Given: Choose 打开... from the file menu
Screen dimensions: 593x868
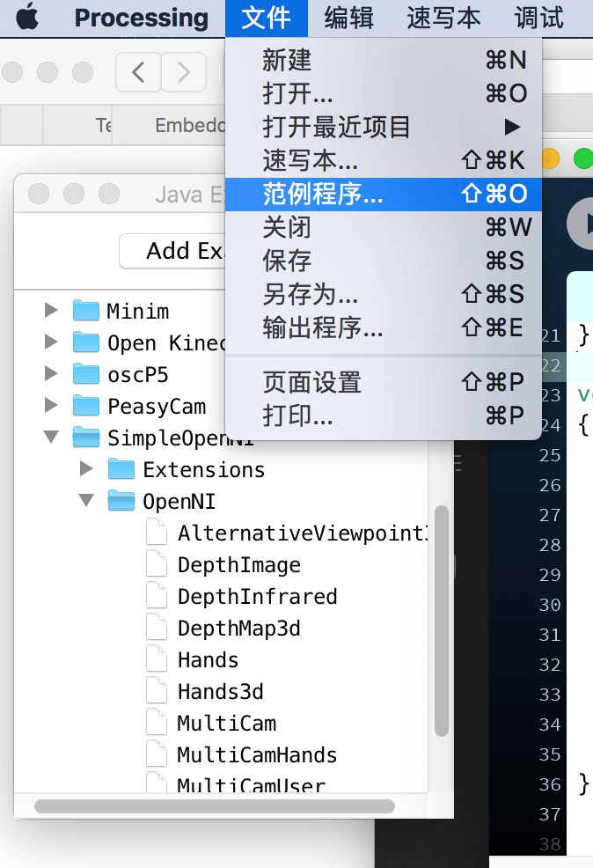Looking at the screenshot, I should tap(384, 93).
